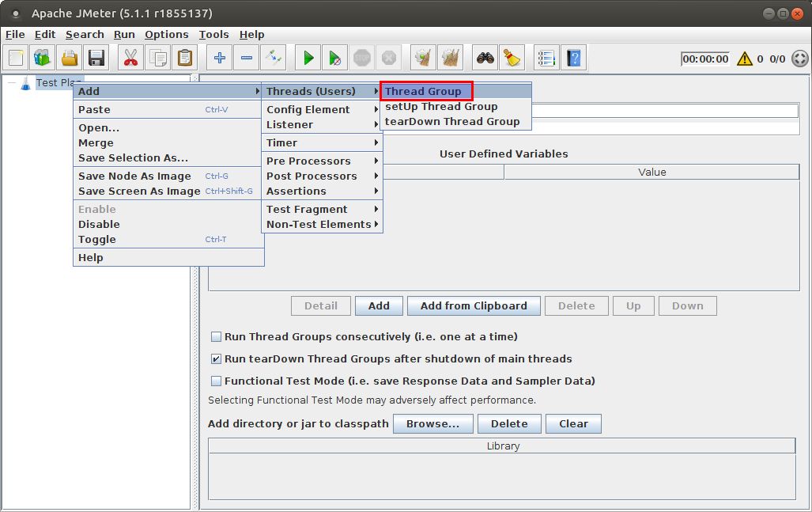Open the Function Helper list icon
This screenshot has height=512, width=812.
pyautogui.click(x=546, y=58)
